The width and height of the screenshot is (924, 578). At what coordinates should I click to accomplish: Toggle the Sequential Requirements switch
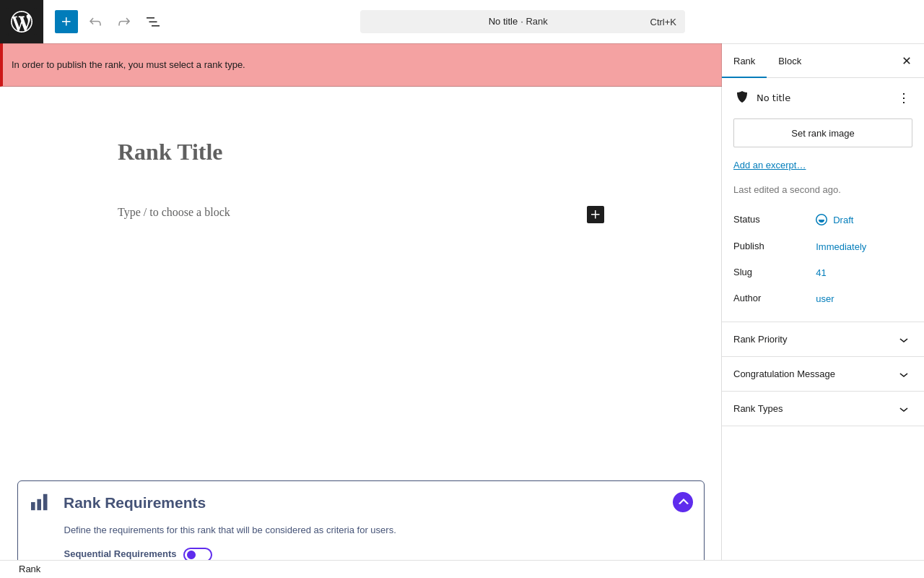point(197,554)
